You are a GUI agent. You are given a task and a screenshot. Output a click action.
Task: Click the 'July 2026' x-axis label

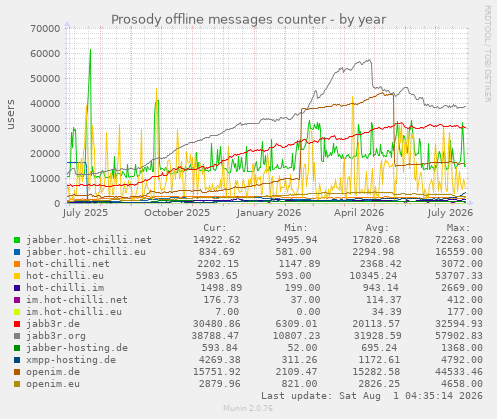pos(450,213)
